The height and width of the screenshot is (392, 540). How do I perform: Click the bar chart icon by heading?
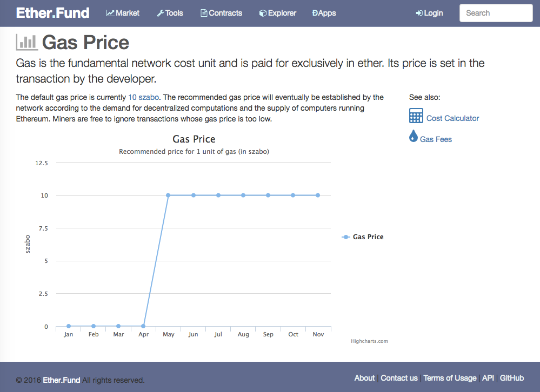[27, 42]
